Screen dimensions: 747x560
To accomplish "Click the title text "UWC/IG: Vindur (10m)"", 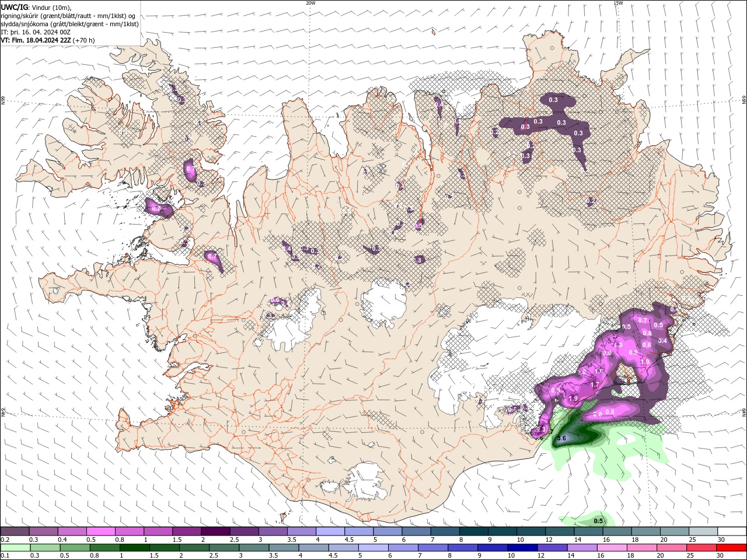I will pyautogui.click(x=35, y=7).
